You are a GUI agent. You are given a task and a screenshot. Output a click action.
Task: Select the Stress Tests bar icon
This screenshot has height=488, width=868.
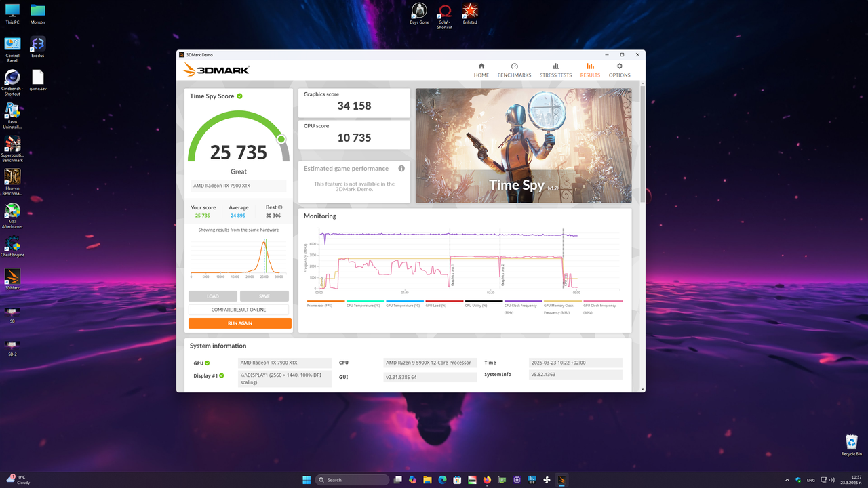click(555, 70)
